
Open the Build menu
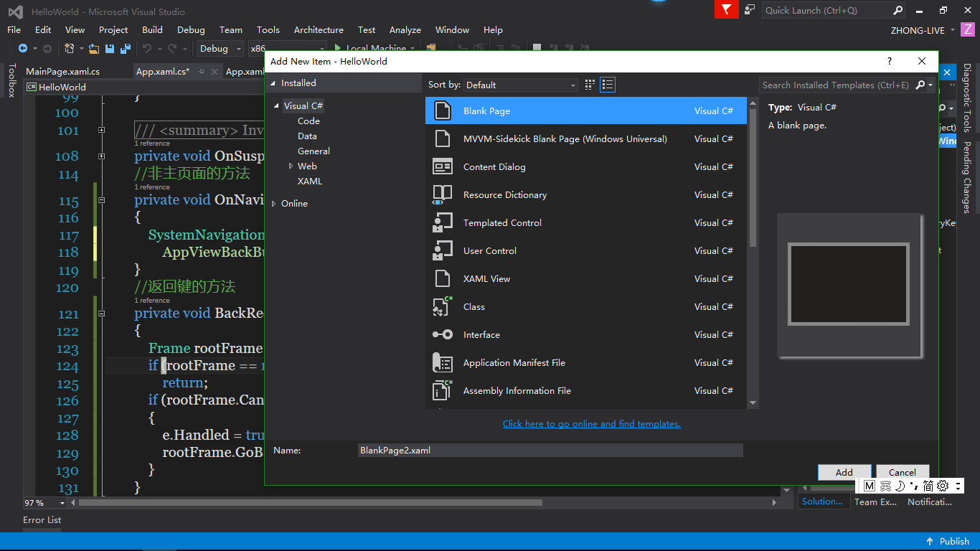152,29
